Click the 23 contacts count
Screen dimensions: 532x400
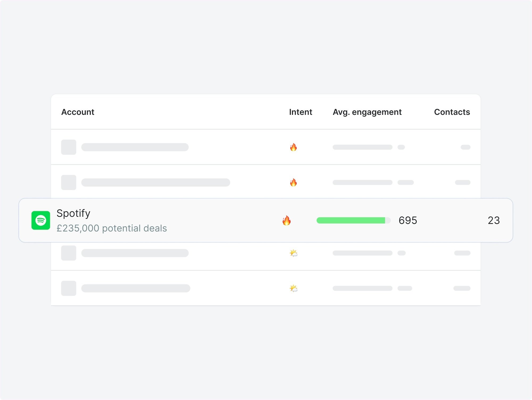coord(493,220)
